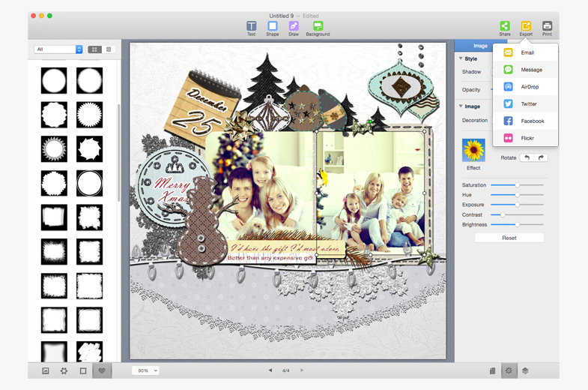Screen dimensions: 588x390
Task: Open the heart masks icon in bottom bar
Action: tap(102, 370)
